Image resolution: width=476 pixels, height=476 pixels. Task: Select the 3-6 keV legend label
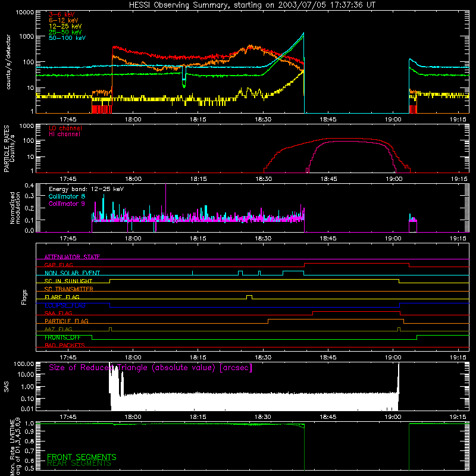pos(61,14)
